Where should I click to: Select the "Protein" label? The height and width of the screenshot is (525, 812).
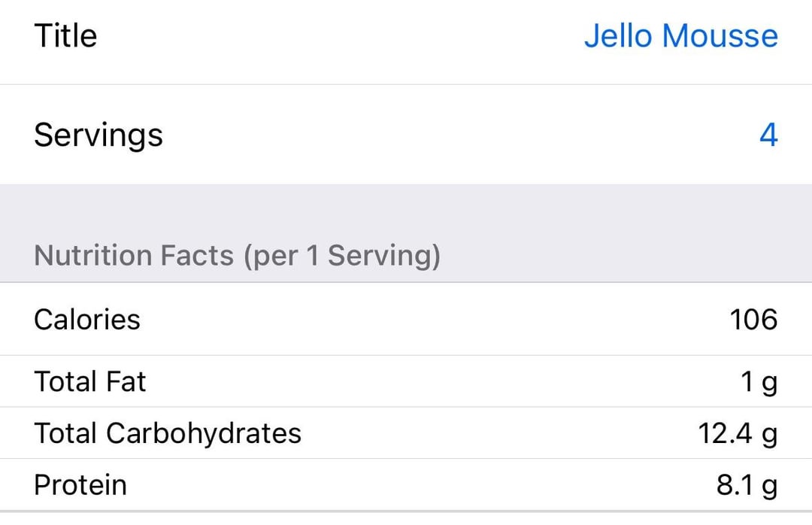tap(80, 485)
